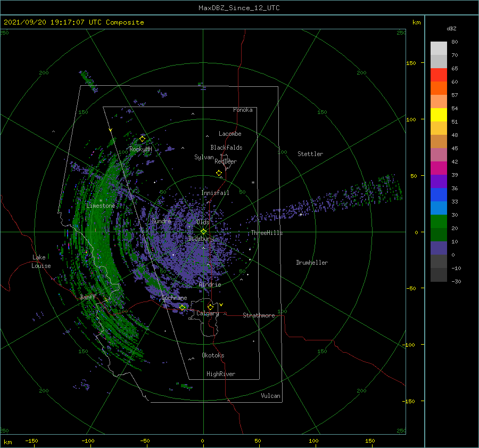This screenshot has height=448, width=479.
Task: Click the Vulcan city label
Action: pyautogui.click(x=271, y=396)
